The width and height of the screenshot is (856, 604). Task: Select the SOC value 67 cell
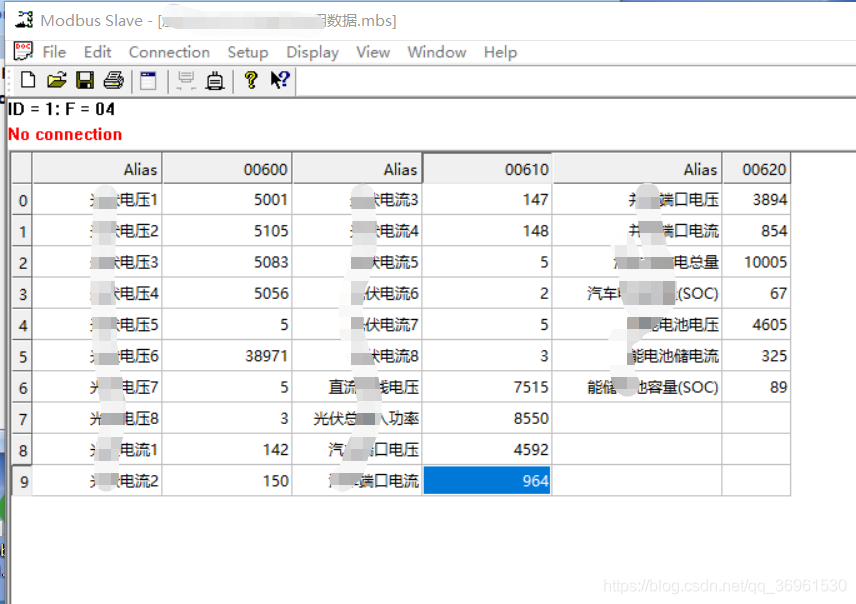[x=757, y=294]
